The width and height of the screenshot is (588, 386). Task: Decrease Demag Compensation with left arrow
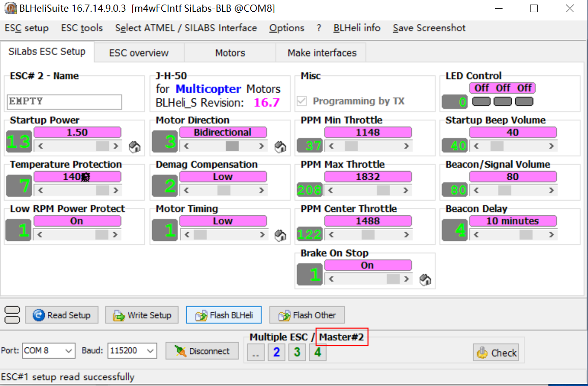coord(186,190)
